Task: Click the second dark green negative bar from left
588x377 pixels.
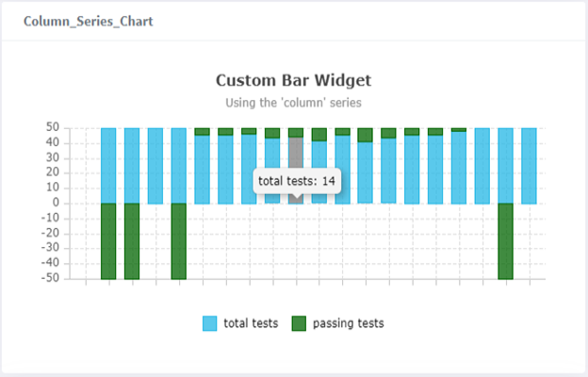Action: (132, 240)
